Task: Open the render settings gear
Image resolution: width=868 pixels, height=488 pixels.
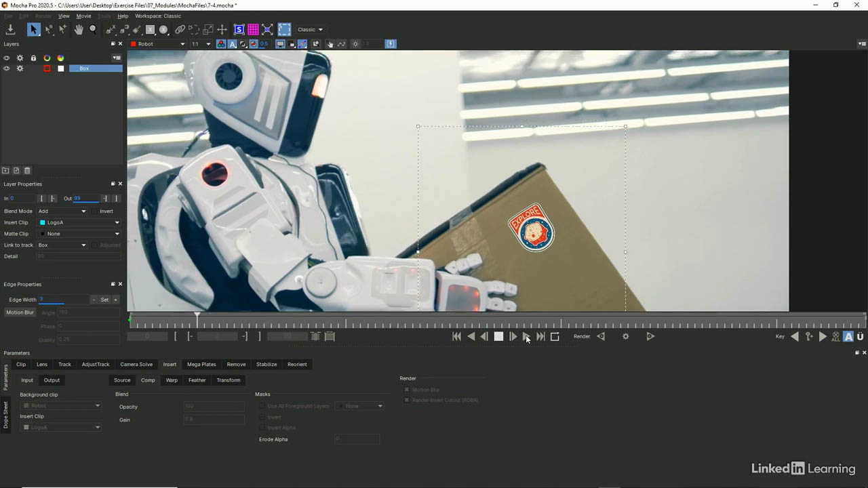Action: pos(625,336)
